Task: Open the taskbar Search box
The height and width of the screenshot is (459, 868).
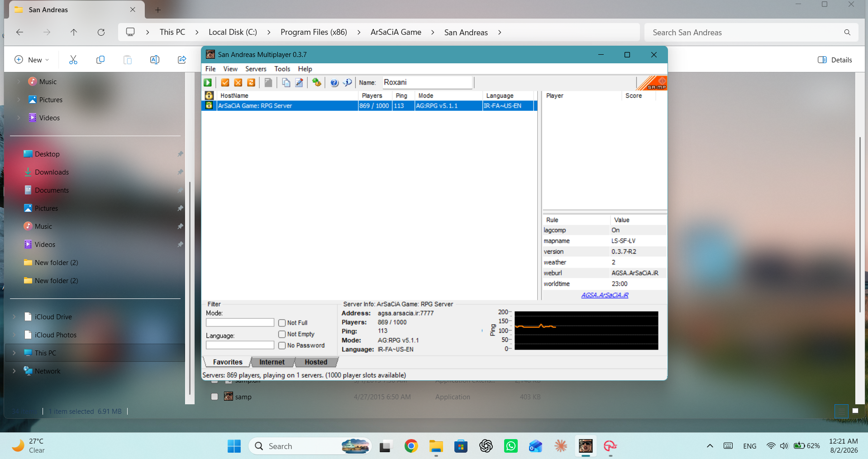Action: click(x=310, y=446)
